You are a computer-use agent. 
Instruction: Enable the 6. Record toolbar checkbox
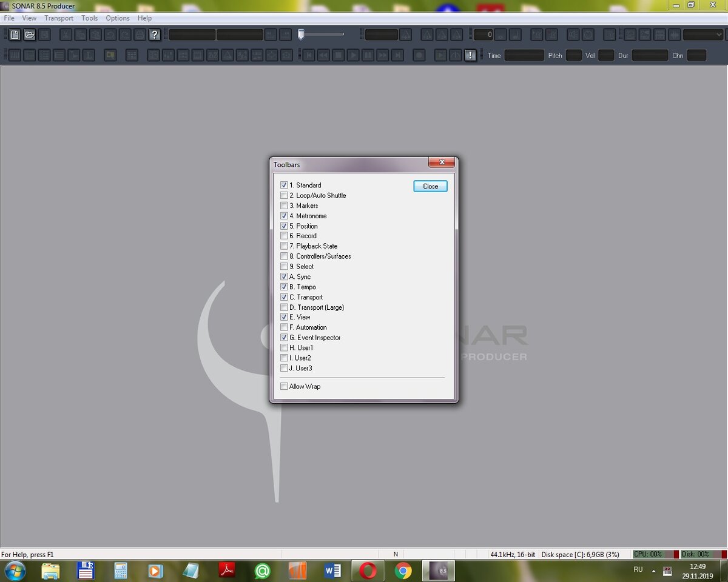coord(284,236)
